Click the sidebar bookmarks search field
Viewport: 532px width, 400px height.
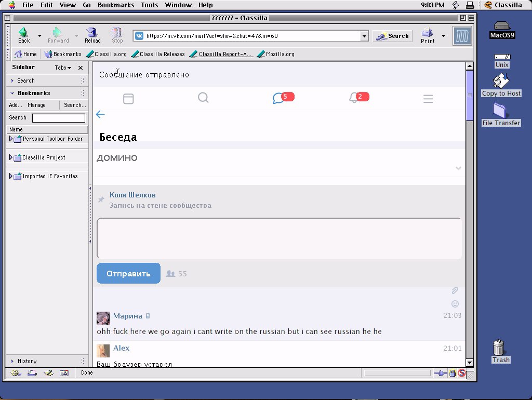click(x=58, y=118)
